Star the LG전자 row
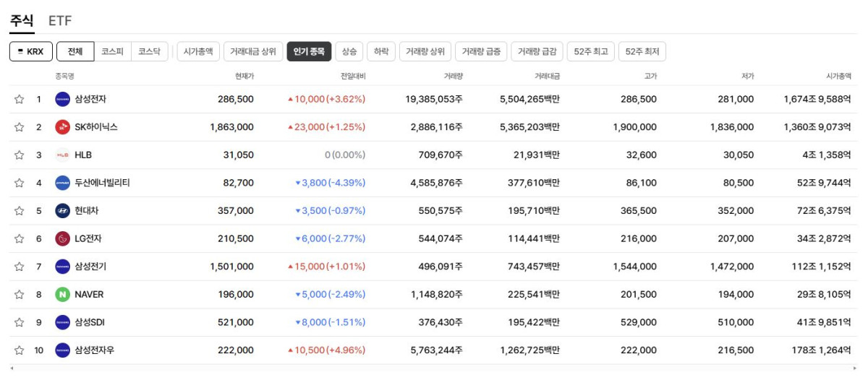The image size is (868, 380). (x=19, y=238)
